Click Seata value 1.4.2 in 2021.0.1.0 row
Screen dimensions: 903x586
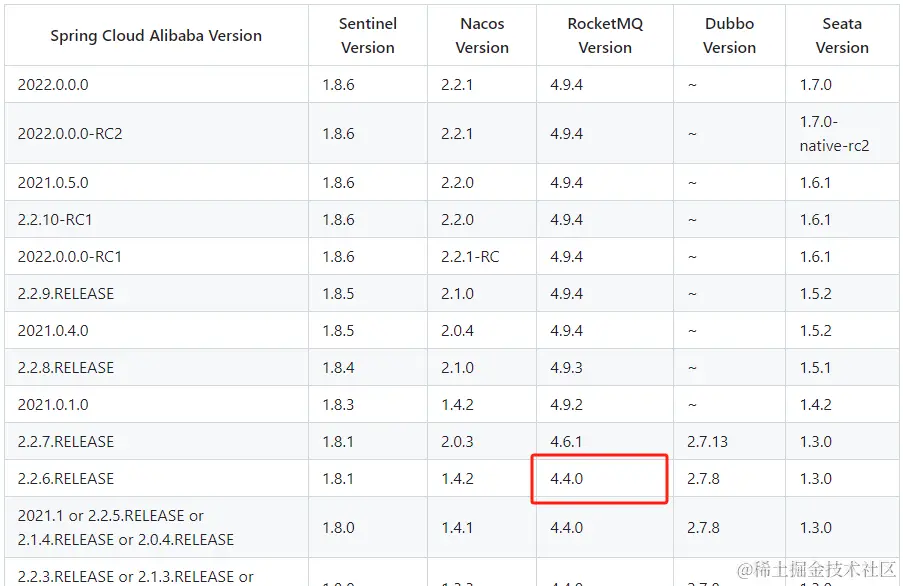click(815, 404)
